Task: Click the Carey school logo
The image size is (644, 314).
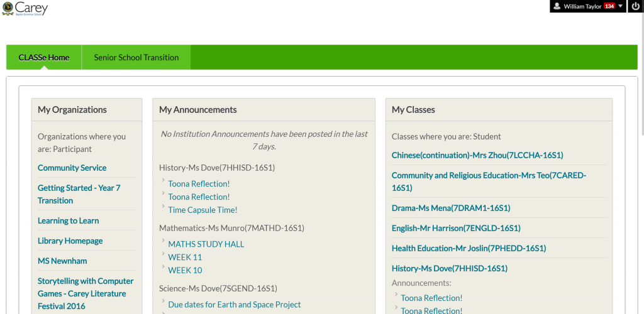Action: pyautogui.click(x=25, y=9)
